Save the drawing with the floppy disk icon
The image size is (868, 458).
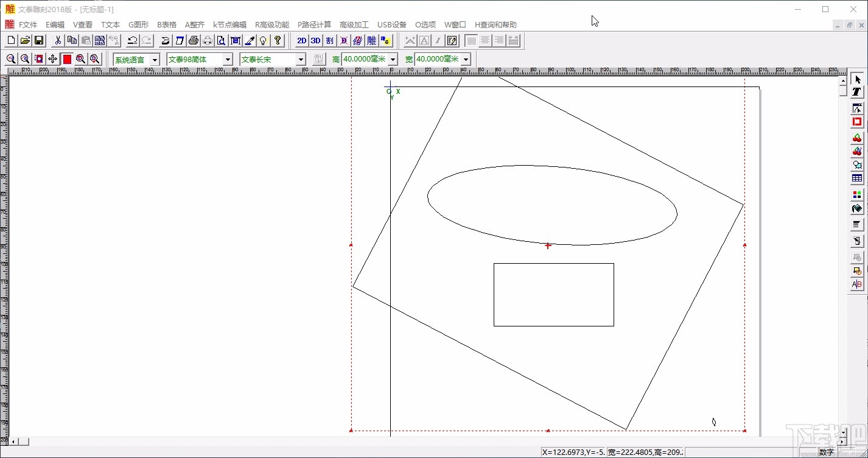tap(39, 41)
